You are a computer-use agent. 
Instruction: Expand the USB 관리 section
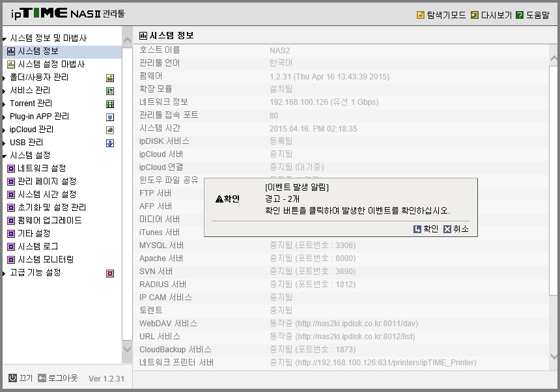tap(4, 143)
